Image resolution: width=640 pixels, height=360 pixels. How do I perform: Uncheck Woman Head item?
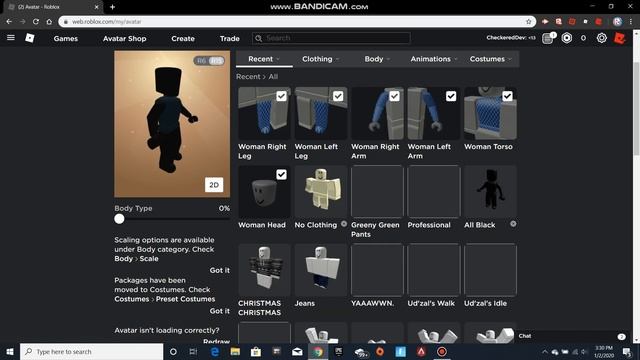[x=281, y=174]
